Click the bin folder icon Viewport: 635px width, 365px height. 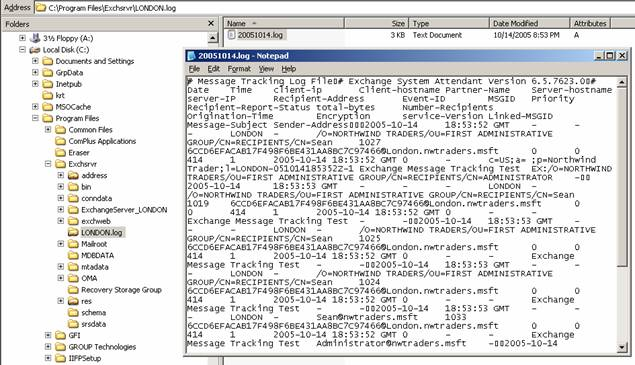[x=73, y=187]
